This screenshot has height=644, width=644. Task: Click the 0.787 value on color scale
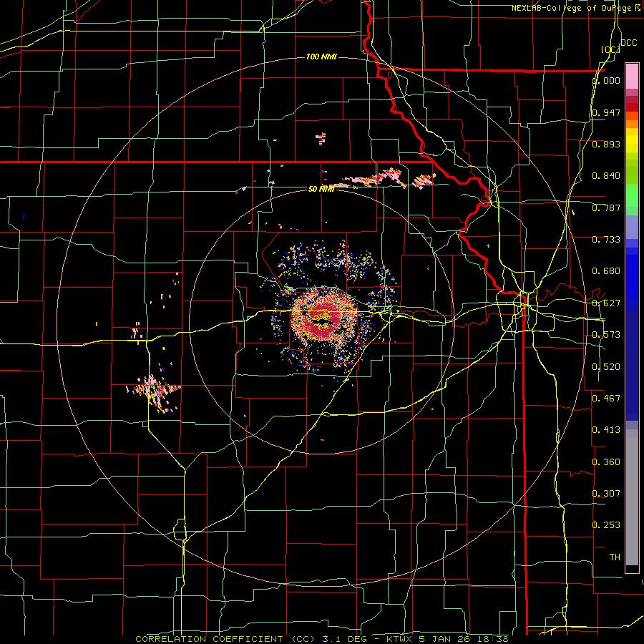[606, 208]
